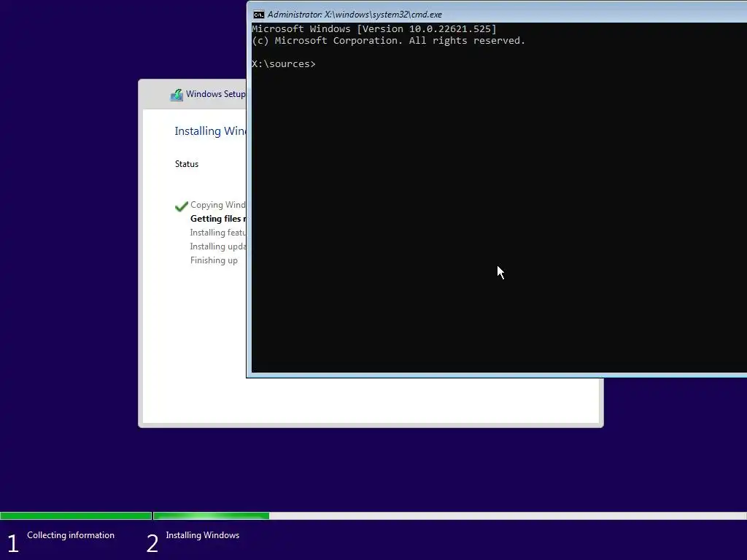Click the phase number 2 at the bottom
The image size is (747, 560).
[152, 543]
